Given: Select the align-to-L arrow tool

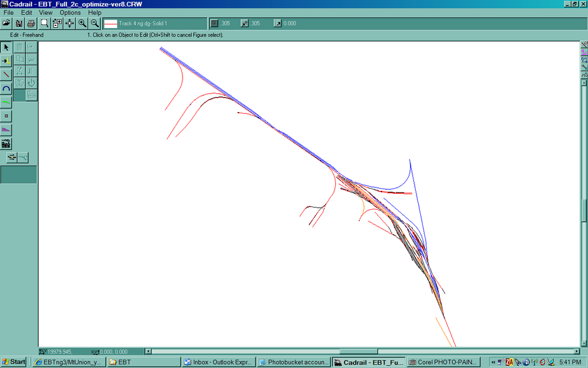Looking at the screenshot, I should [6, 61].
